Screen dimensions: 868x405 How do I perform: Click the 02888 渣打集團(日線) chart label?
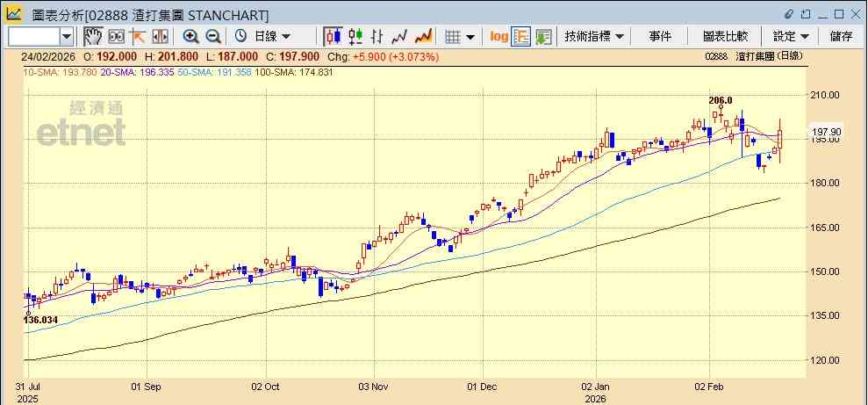754,56
